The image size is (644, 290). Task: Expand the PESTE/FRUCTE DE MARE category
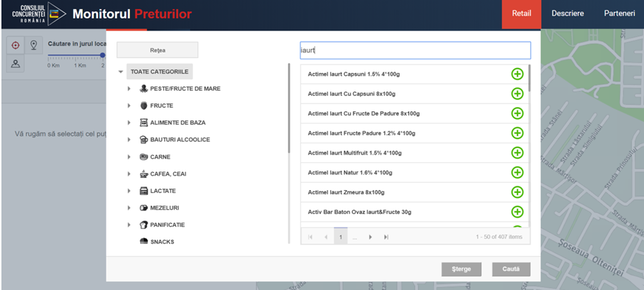(129, 89)
